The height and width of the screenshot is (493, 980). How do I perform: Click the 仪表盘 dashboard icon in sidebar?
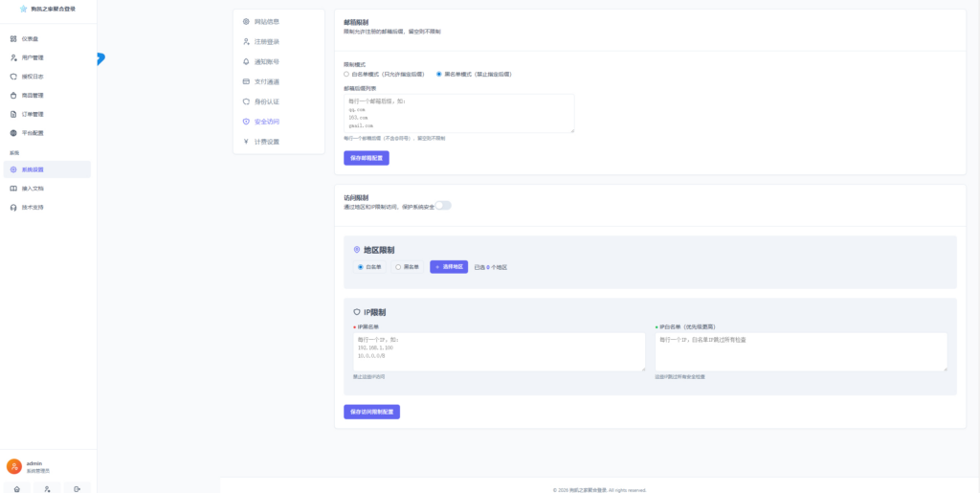13,39
